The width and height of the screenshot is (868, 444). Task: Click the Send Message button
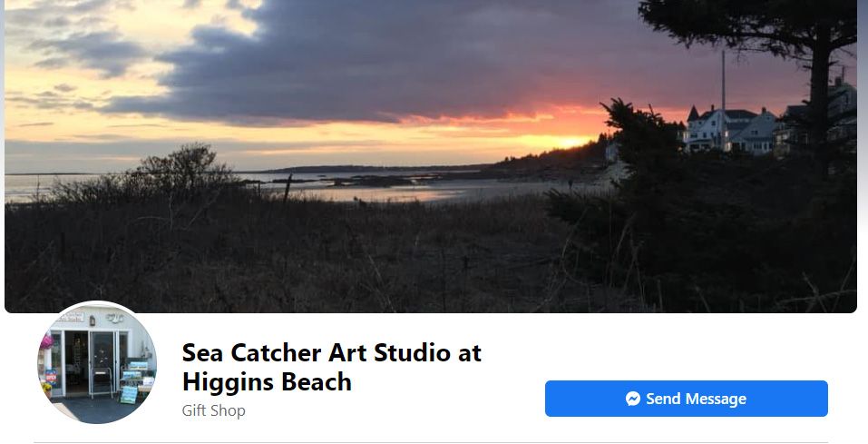(686, 399)
